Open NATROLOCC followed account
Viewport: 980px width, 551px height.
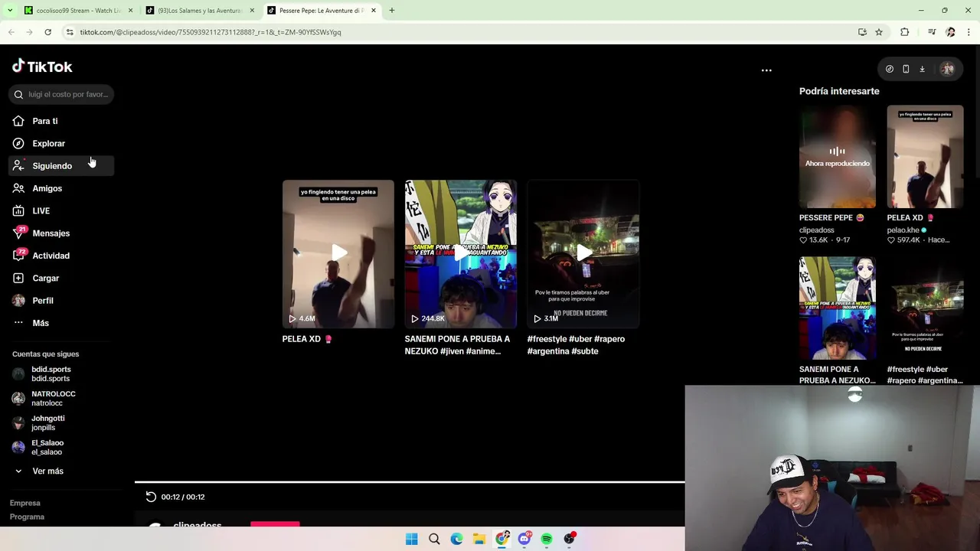pos(53,398)
